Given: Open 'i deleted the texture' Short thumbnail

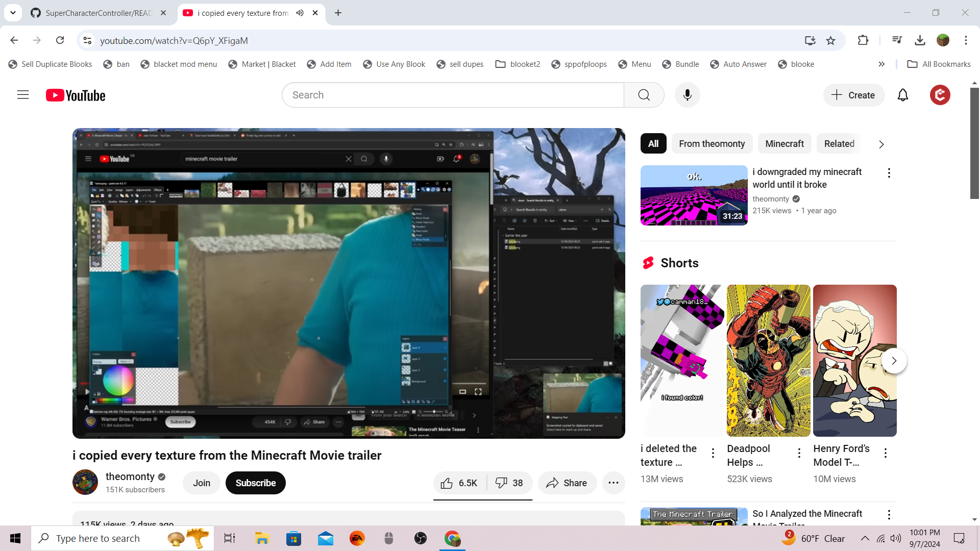Looking at the screenshot, I should [682, 360].
